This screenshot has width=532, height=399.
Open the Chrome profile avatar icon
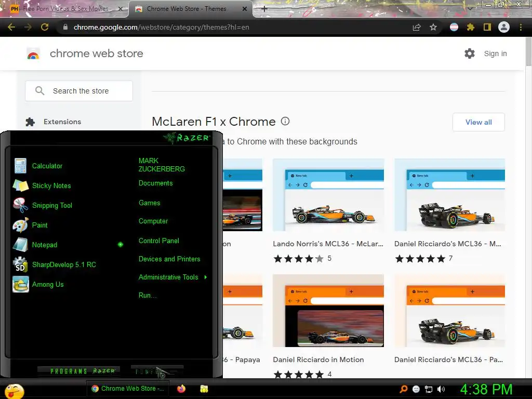pyautogui.click(x=504, y=27)
